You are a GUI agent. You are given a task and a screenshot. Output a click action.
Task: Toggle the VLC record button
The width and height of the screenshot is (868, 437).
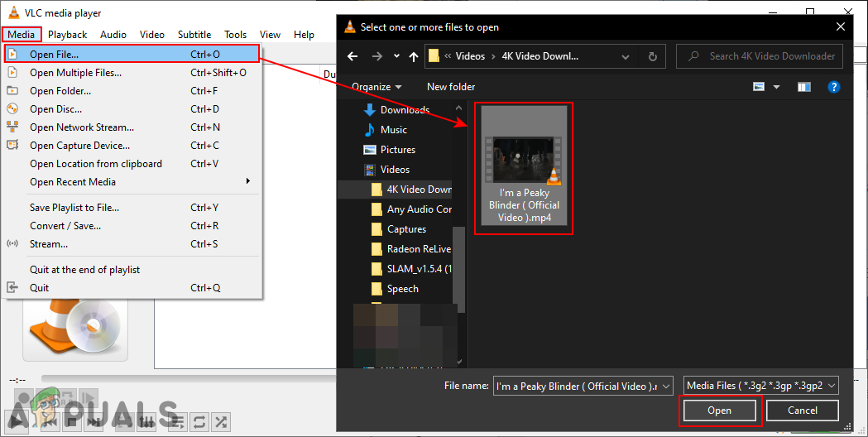coord(22,399)
